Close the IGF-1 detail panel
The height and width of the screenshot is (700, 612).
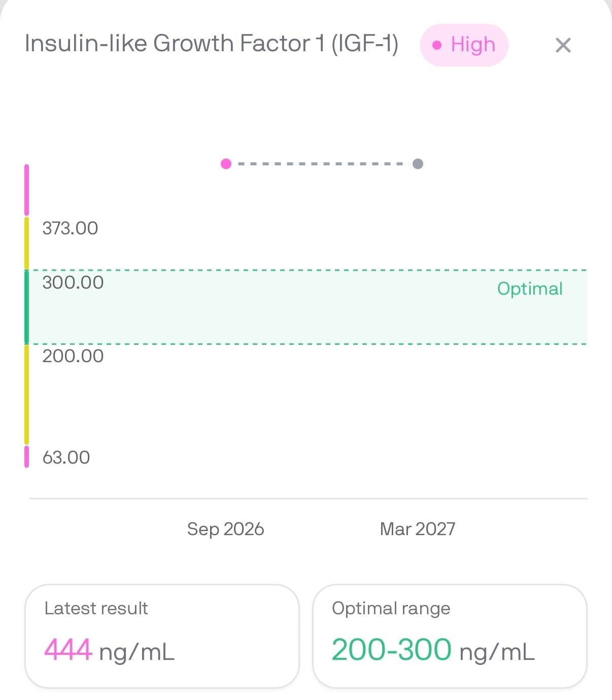[x=563, y=45]
